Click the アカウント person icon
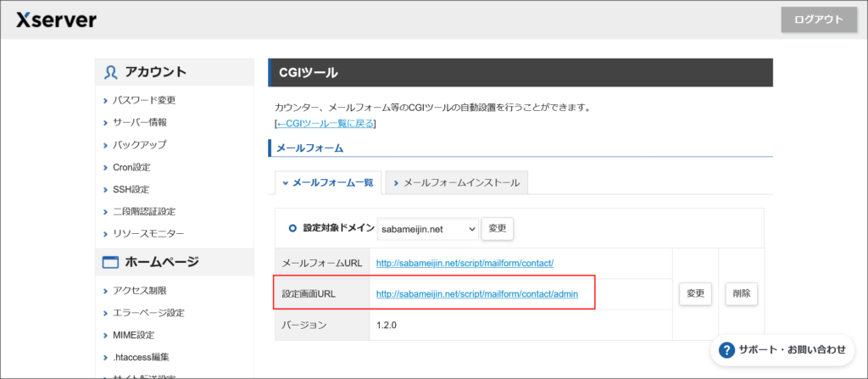The width and height of the screenshot is (868, 379). (111, 72)
